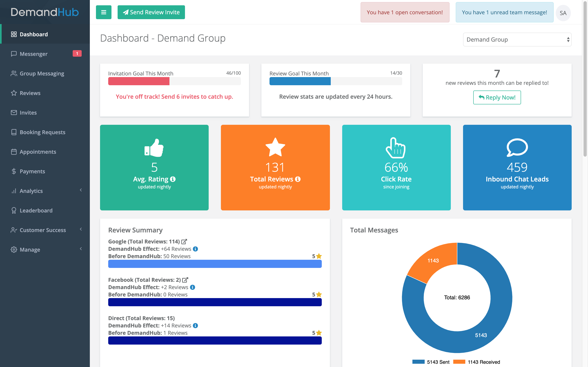Click the Send Review Invite button

tap(151, 12)
